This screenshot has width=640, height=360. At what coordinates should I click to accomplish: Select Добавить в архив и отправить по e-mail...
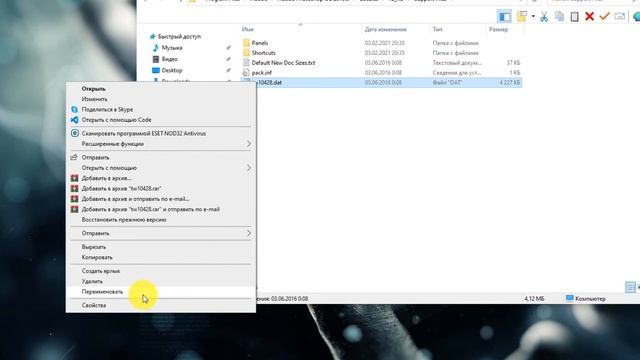click(x=161, y=199)
